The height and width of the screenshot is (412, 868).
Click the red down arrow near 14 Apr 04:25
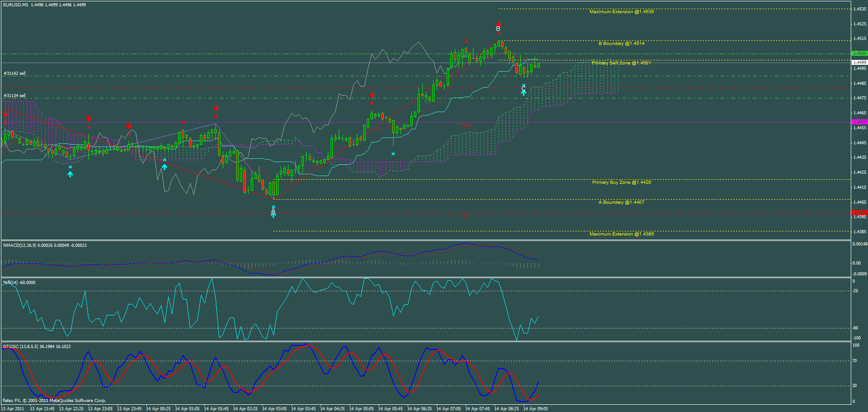click(372, 96)
